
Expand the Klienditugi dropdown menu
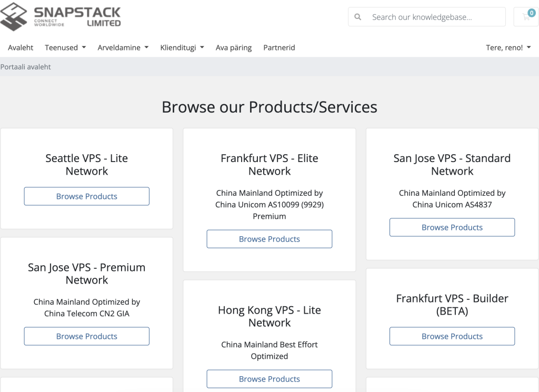(x=182, y=47)
